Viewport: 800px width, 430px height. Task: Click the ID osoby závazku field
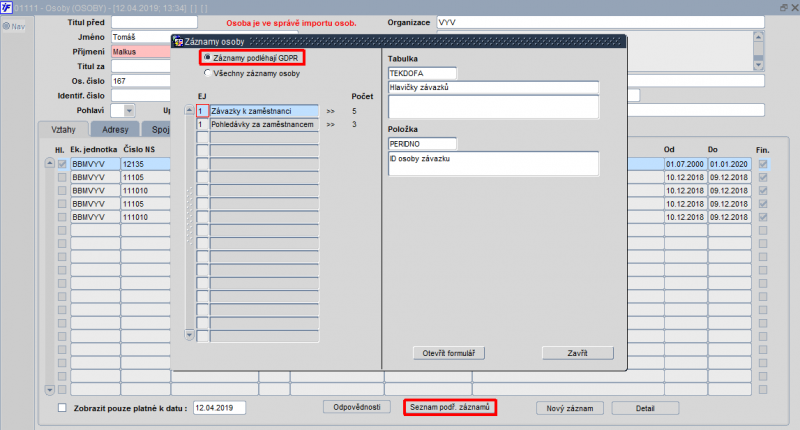pyautogui.click(x=493, y=164)
